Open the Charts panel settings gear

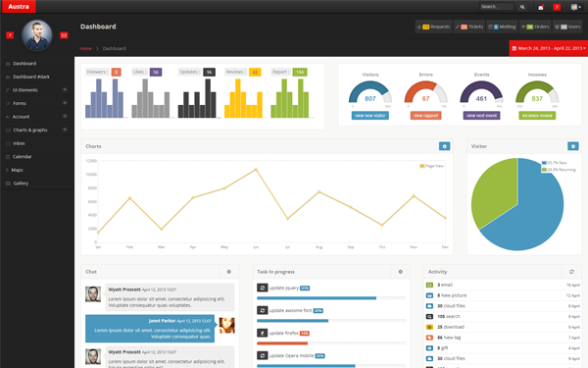444,146
